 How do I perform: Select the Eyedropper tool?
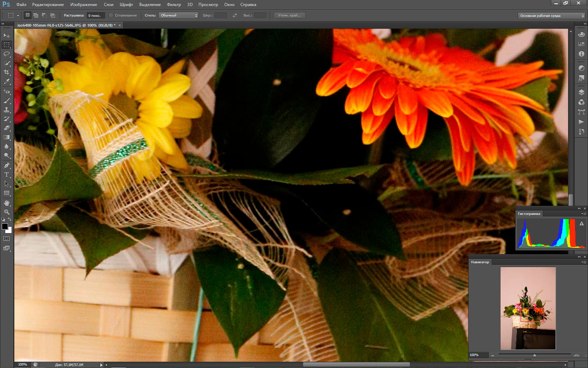click(x=7, y=81)
